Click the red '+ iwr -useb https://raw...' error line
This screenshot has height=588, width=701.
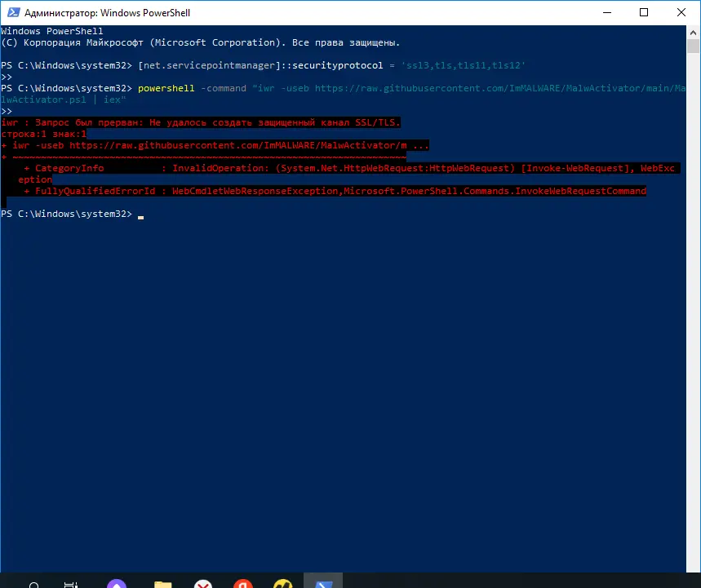[215, 145]
